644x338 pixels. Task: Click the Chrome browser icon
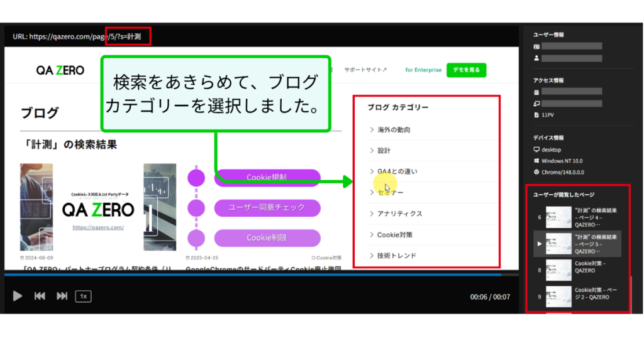coord(536,172)
